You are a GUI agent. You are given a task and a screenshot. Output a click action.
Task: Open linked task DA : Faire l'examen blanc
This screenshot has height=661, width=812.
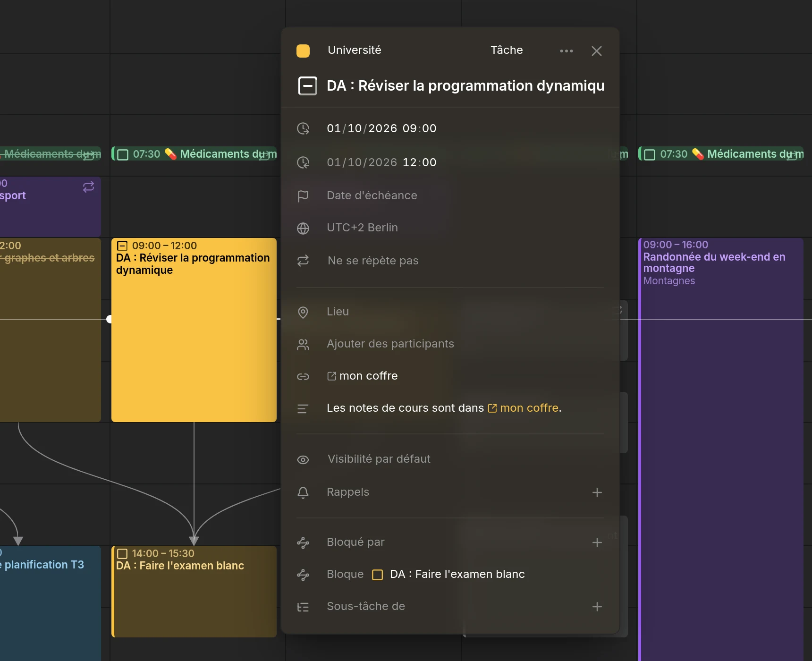[x=457, y=574]
